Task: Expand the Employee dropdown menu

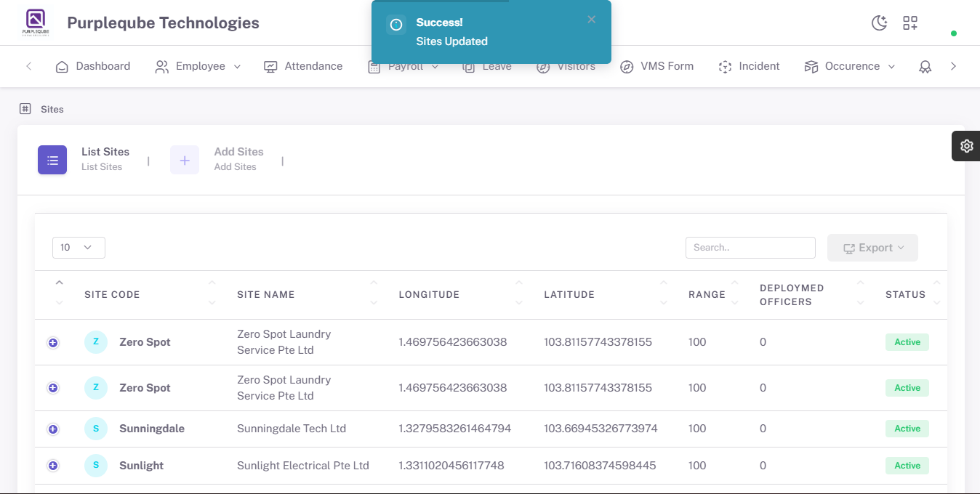Action: pyautogui.click(x=198, y=66)
